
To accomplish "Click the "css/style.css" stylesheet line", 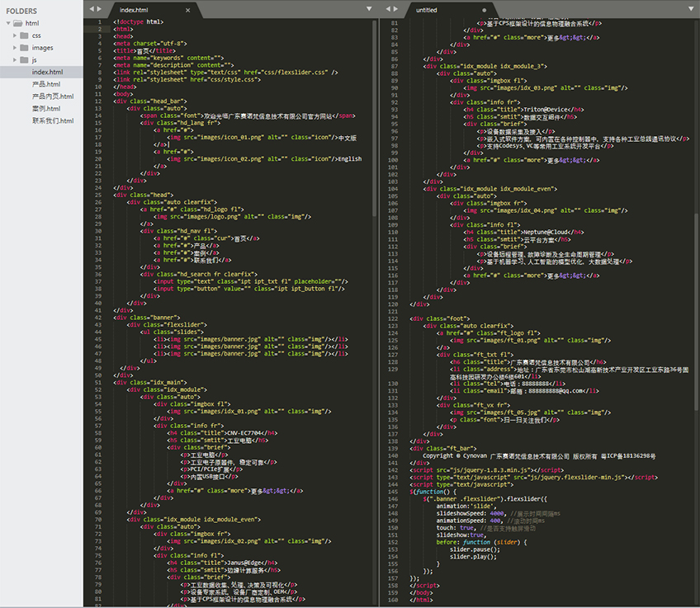I will (x=187, y=79).
